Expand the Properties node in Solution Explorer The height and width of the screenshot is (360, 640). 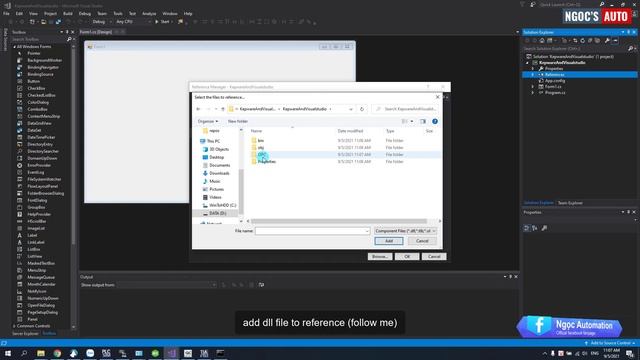click(x=533, y=69)
